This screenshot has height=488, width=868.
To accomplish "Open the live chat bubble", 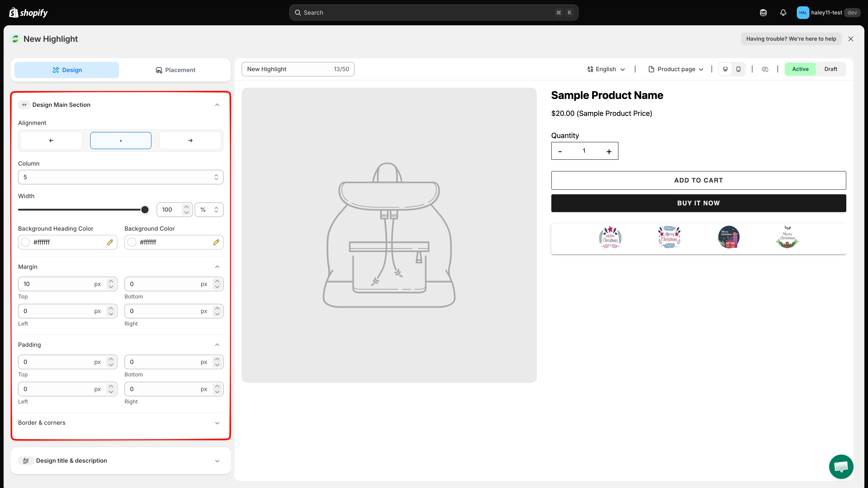I will pos(841,467).
